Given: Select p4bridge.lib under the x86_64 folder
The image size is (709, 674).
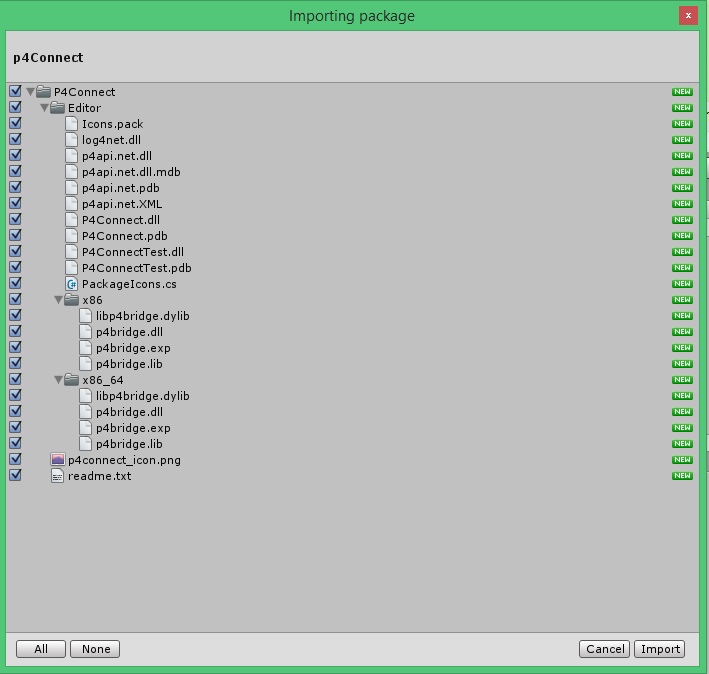Looking at the screenshot, I should click(x=129, y=444).
